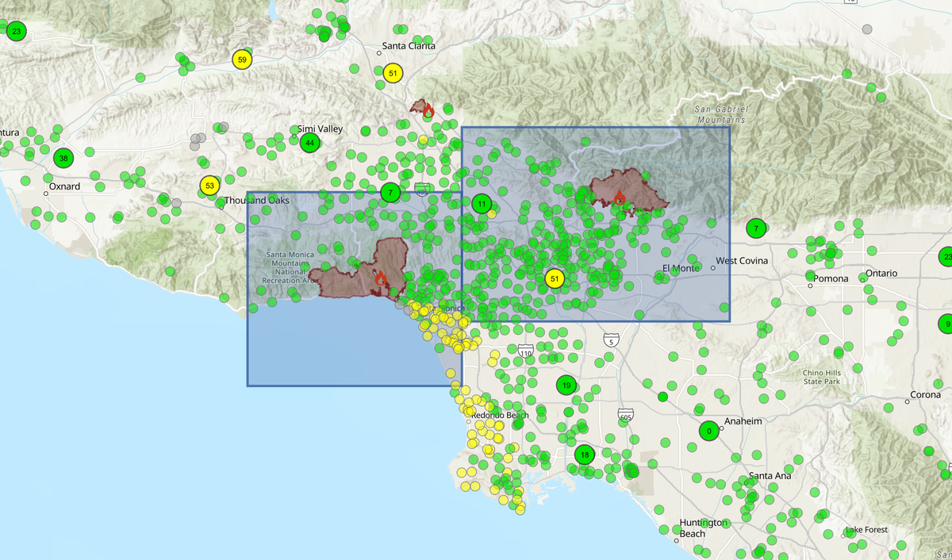Click the Route 110 highway shield
Image resolution: width=952 pixels, height=560 pixels.
(x=525, y=351)
